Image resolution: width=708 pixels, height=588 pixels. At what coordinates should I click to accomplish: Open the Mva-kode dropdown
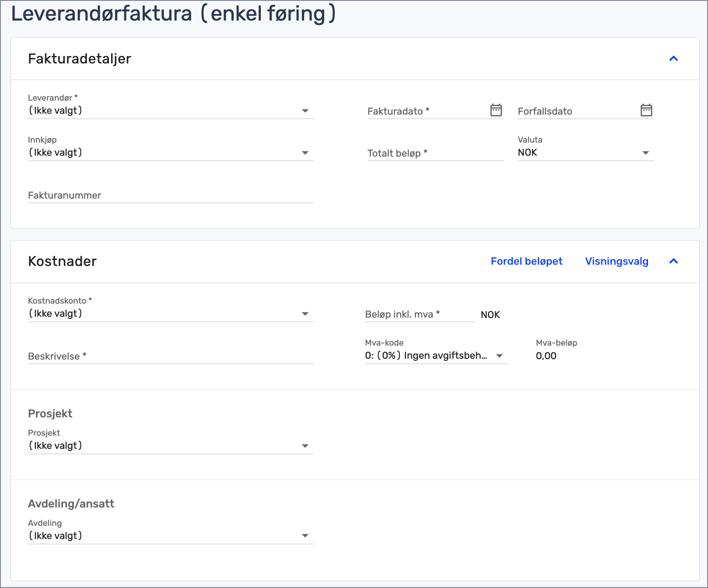tap(436, 356)
